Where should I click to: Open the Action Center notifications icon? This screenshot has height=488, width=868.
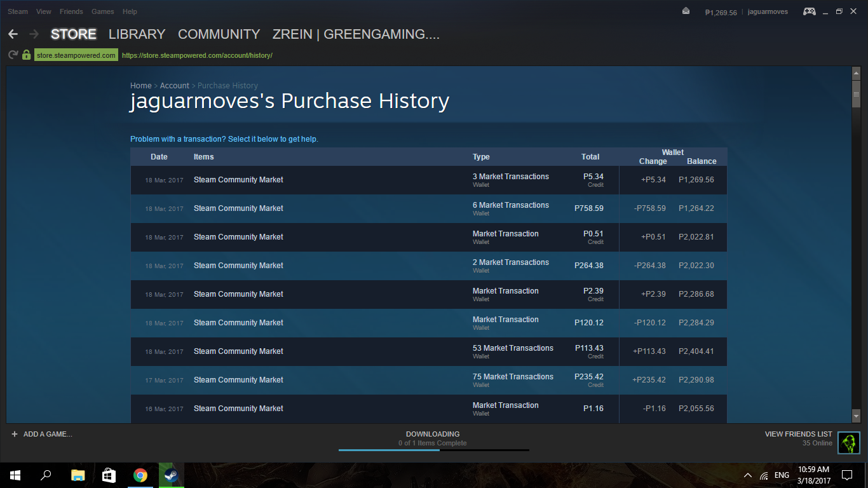[846, 475]
